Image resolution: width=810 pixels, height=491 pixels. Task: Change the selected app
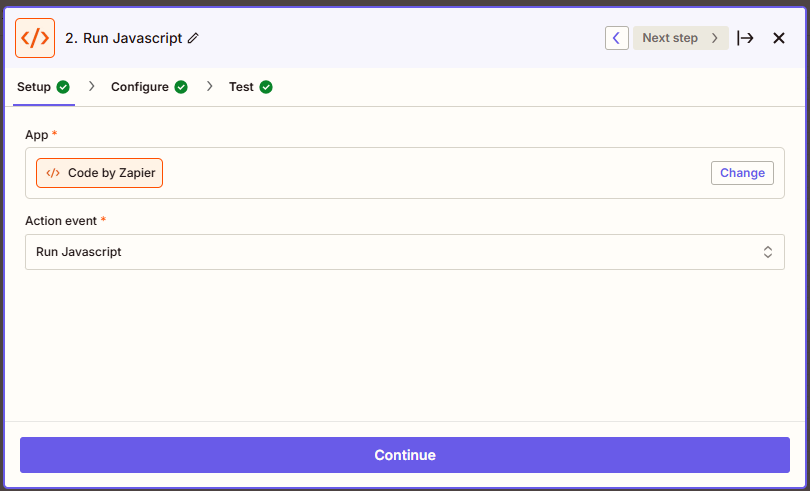(x=742, y=173)
